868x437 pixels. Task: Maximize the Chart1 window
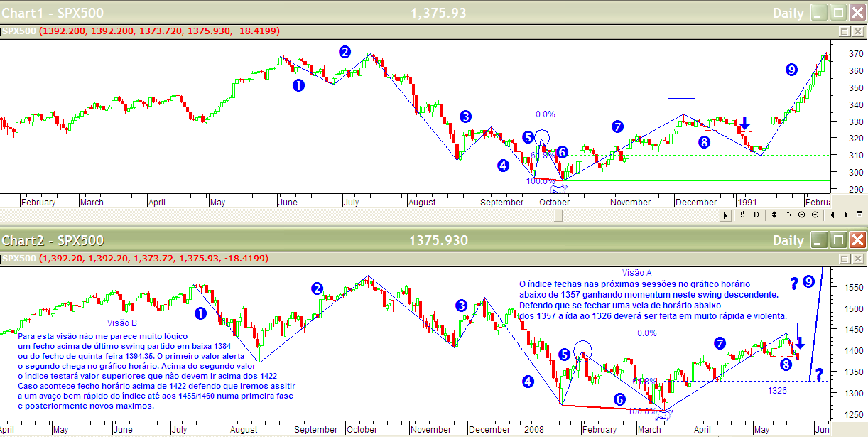click(838, 12)
